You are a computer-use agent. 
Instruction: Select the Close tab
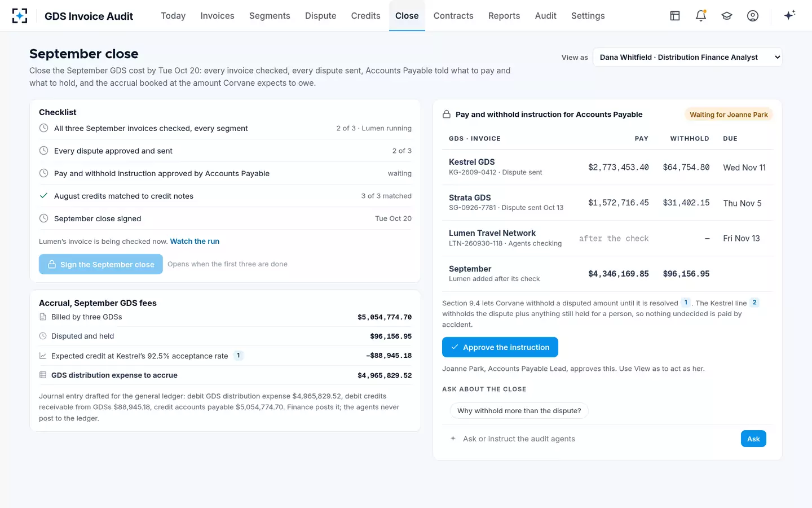407,16
